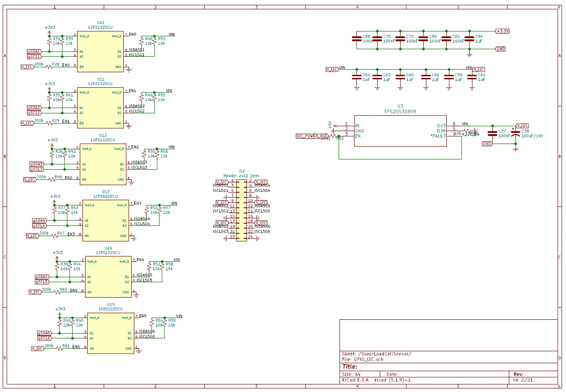The image size is (566, 392).
Task: Click the gSCL4 global label
Action: [39, 225]
